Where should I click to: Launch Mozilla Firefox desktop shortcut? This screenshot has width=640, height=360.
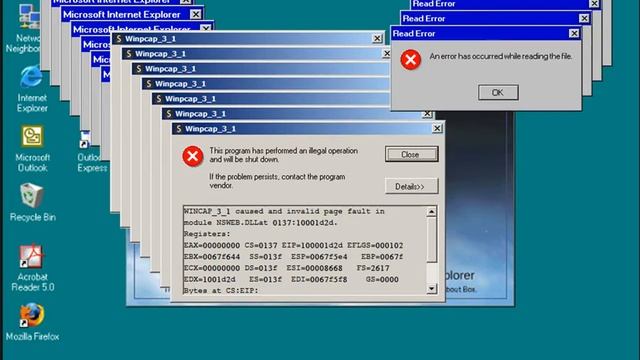32,322
